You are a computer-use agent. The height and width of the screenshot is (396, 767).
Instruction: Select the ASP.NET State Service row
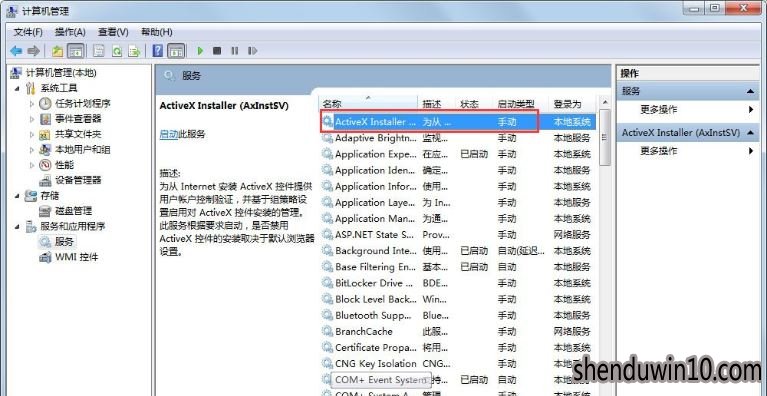[x=458, y=235]
